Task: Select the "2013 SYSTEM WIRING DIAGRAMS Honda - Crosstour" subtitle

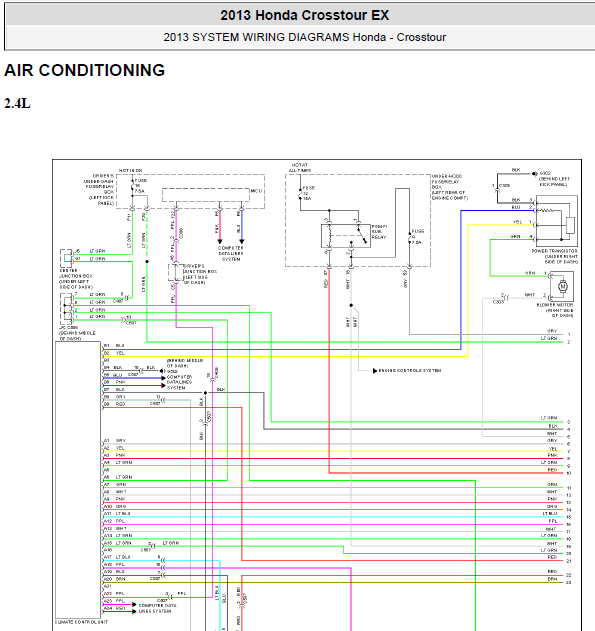Action: click(x=305, y=37)
